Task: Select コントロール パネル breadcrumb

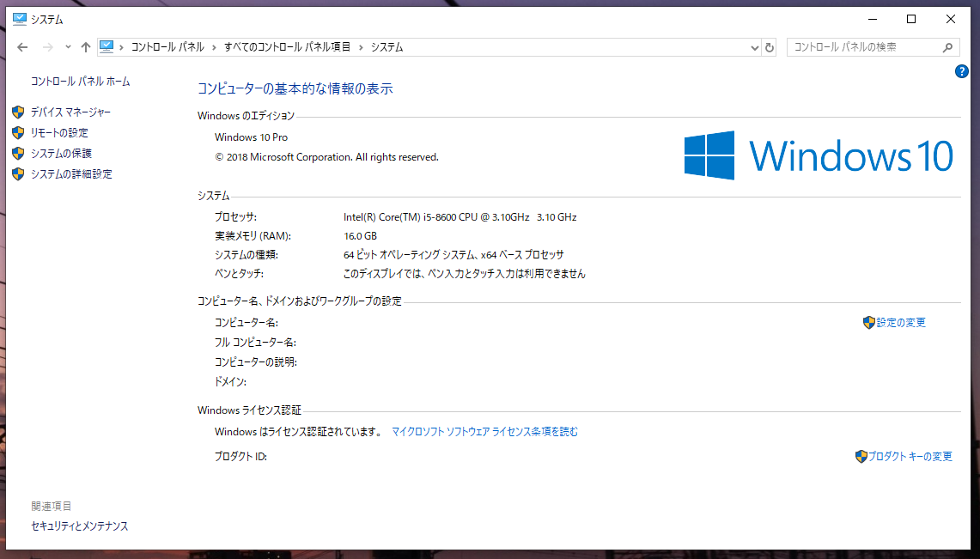Action: (167, 47)
